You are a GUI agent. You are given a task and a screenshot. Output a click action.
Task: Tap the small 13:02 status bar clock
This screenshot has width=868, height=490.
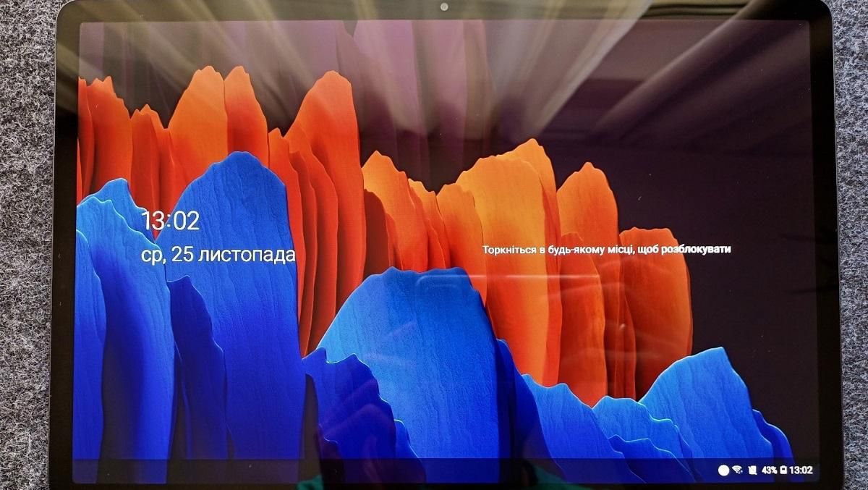(801, 470)
